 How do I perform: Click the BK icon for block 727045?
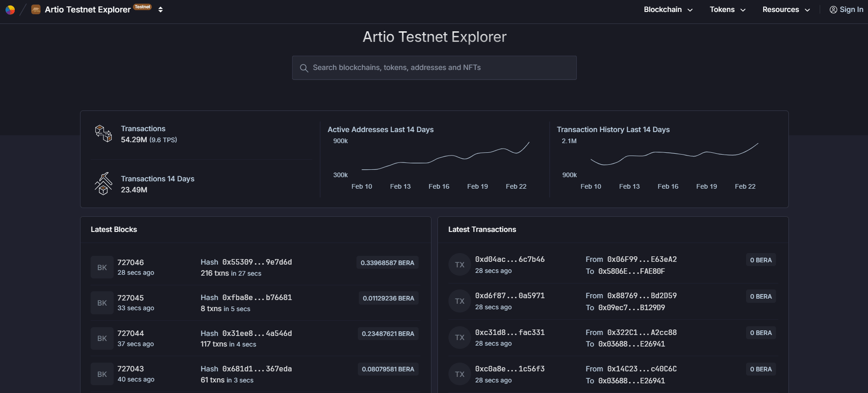click(102, 303)
